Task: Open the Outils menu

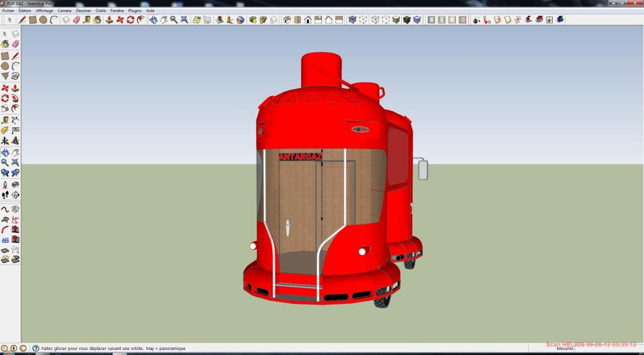Action: (101, 11)
